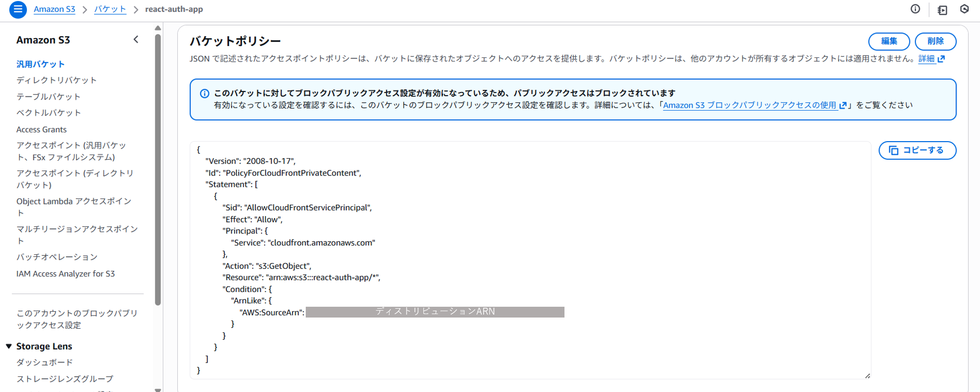Open external link icon next to 詳細
This screenshot has width=980, height=392.
(x=941, y=59)
